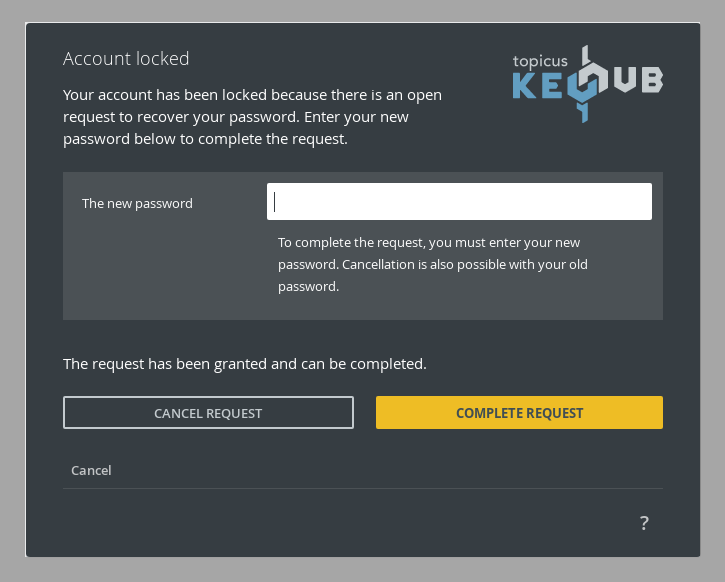Click the CANCEL REQUEST button
The width and height of the screenshot is (725, 582).
208,413
